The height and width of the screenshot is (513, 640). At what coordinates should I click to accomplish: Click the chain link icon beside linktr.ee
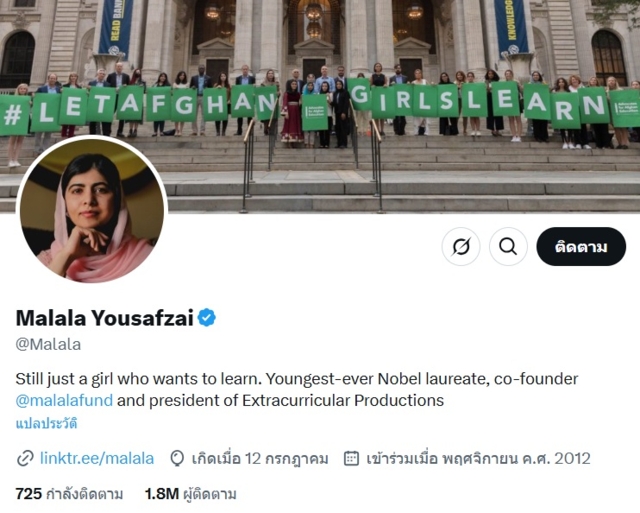25,459
